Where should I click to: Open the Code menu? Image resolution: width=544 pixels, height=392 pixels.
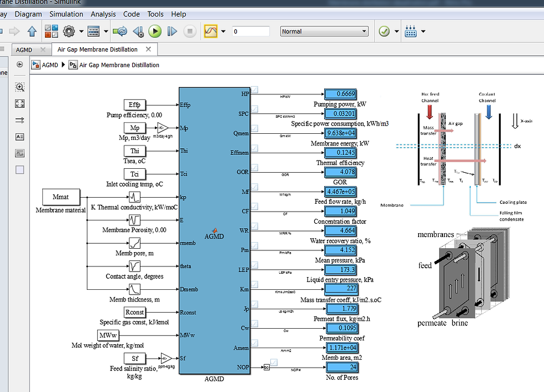point(132,14)
